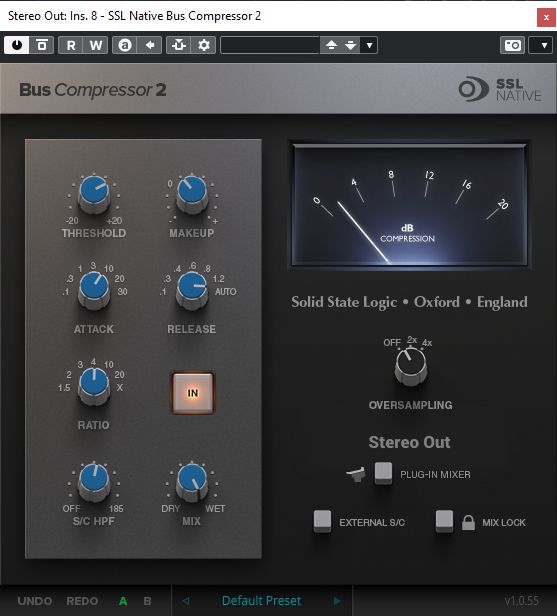This screenshot has height=616, width=557.
Task: Click the 2x oversampling label
Action: pos(412,339)
